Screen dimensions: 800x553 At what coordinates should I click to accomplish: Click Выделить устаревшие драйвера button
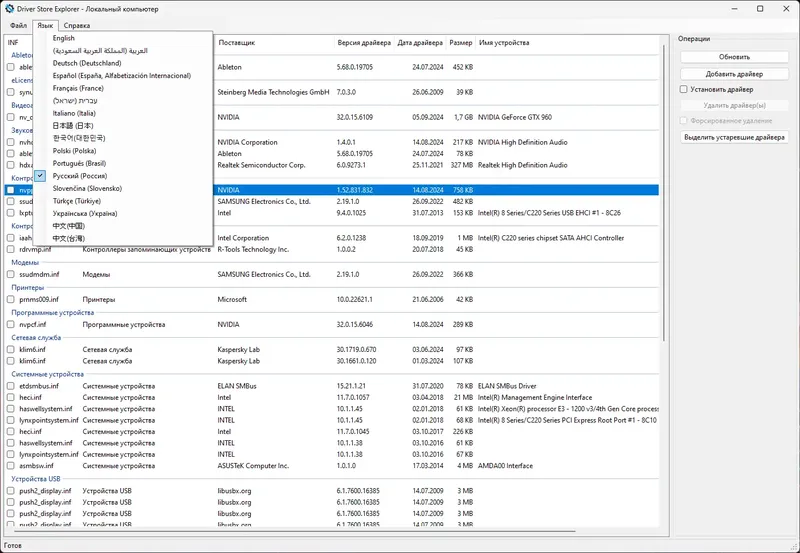click(x=734, y=137)
